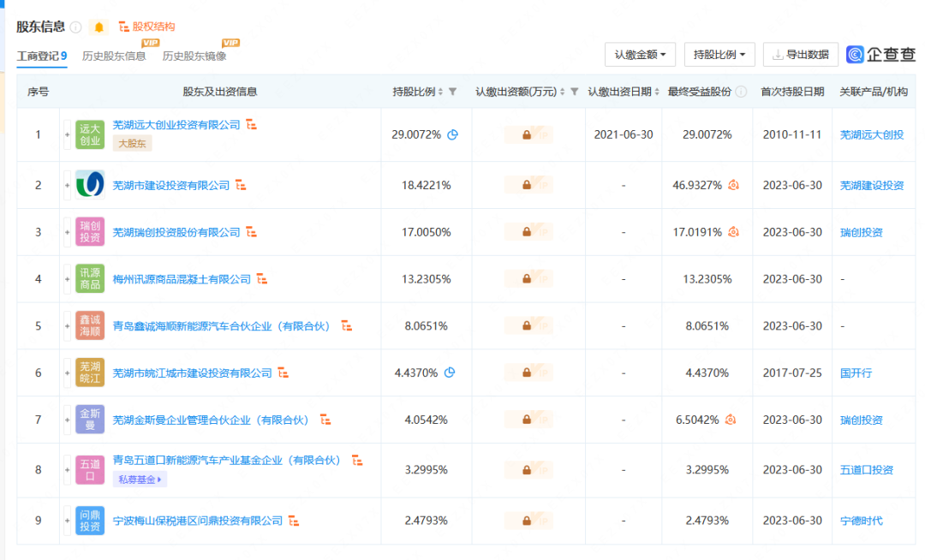
Task: Click the 13.2305% holding ratio cell
Action: (x=426, y=279)
